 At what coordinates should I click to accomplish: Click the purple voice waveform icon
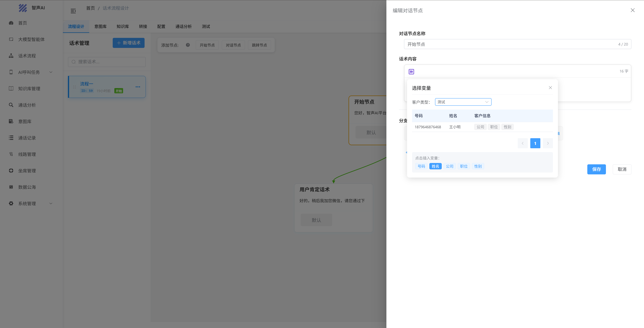411,72
